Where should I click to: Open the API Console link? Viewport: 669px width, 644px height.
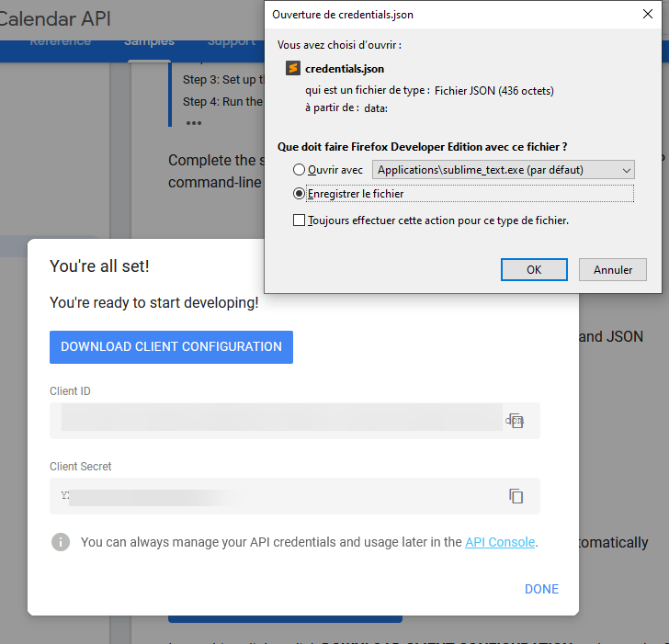(500, 542)
